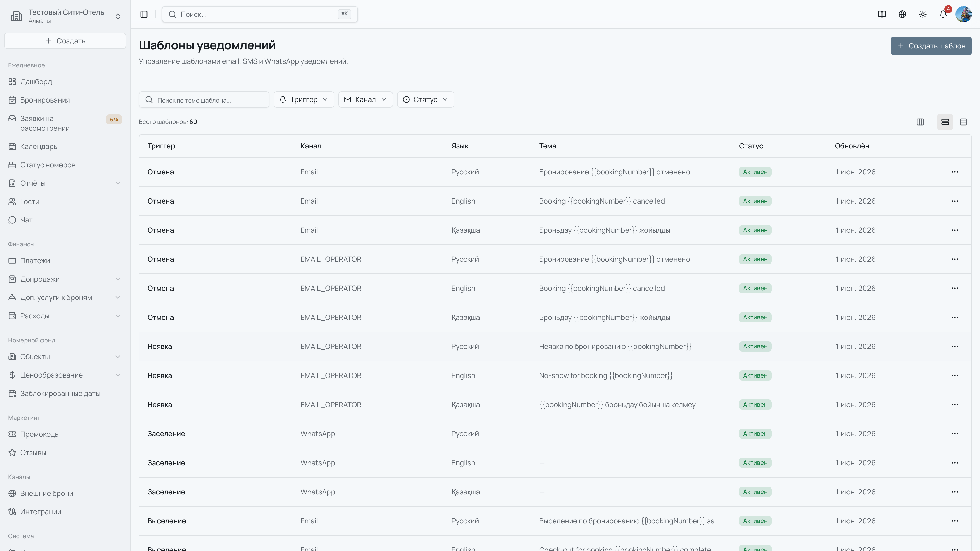Sort by the Триггер column header
Viewport: 980px width, 551px height.
click(161, 146)
